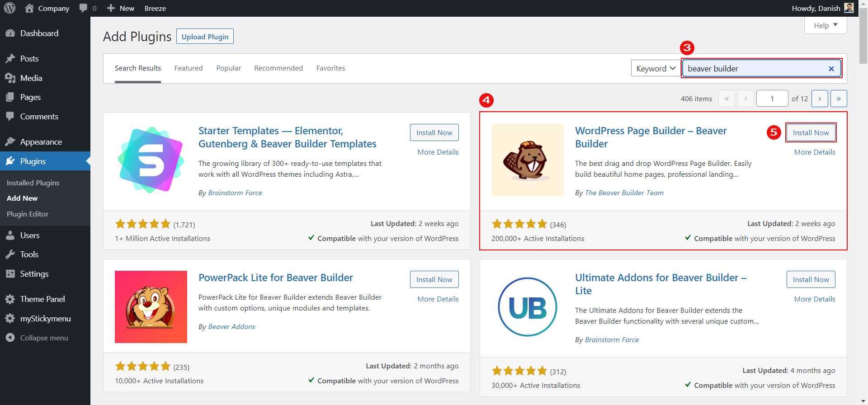
Task: Open Posts pin icon in sidebar
Action: [x=10, y=59]
